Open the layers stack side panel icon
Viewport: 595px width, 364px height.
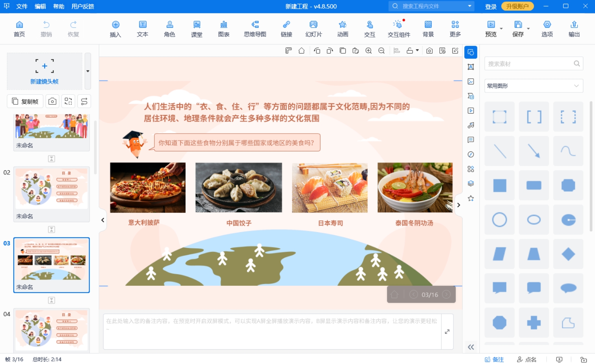[x=471, y=183]
